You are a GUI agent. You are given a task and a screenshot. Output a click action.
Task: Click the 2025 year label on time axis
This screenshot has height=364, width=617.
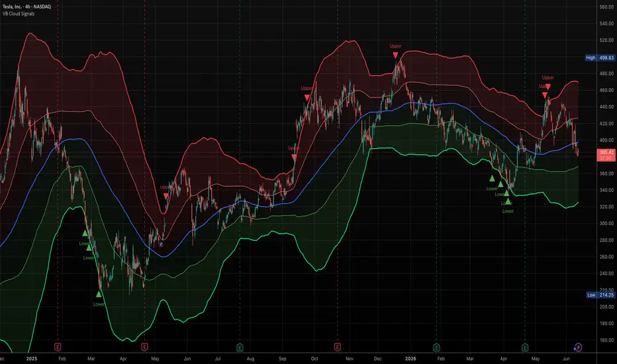click(32, 359)
